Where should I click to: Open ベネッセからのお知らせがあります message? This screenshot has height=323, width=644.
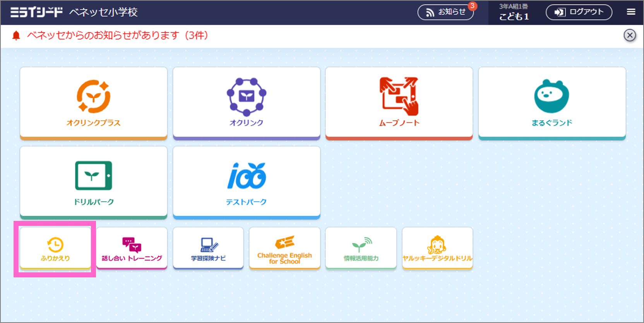click(118, 36)
